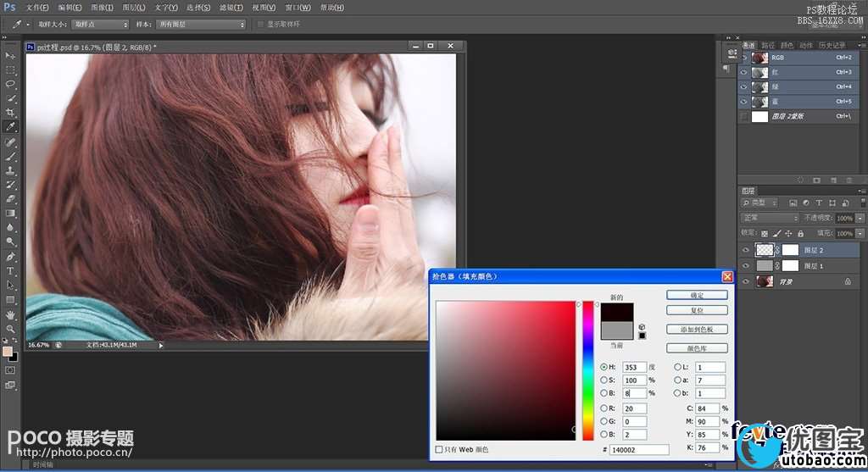
Task: Click the hex color # input field
Action: [x=640, y=449]
